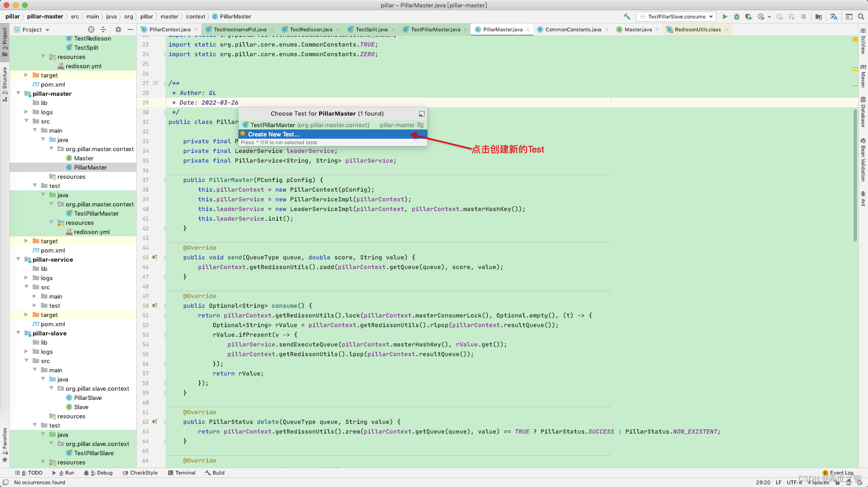Open the Ant tool window
Image resolution: width=868 pixels, height=487 pixels.
(863, 199)
